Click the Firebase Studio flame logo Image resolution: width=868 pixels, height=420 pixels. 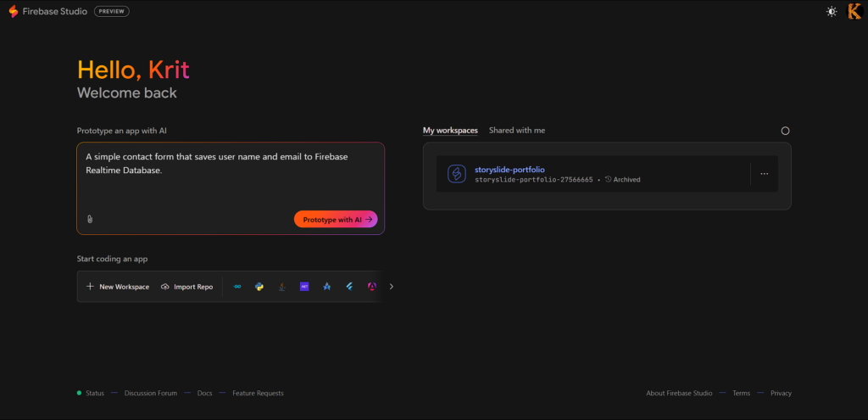click(x=14, y=11)
